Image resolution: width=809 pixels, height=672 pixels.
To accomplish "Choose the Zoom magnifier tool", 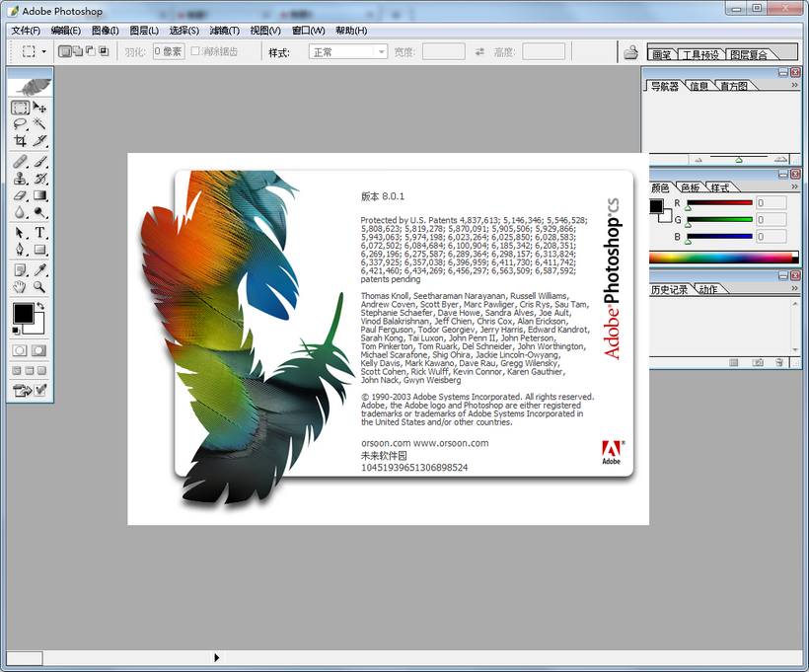I will pyautogui.click(x=40, y=287).
